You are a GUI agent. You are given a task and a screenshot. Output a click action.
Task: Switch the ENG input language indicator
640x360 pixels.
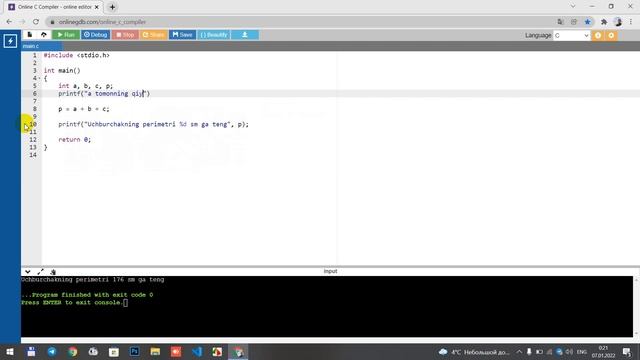click(582, 351)
